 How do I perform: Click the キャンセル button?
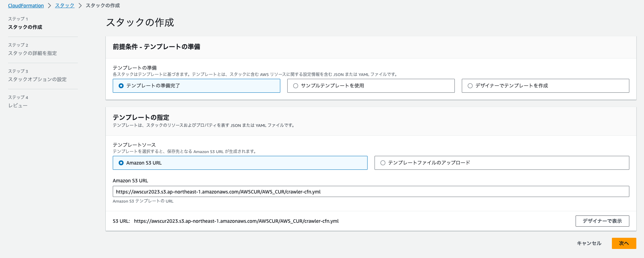(589, 243)
